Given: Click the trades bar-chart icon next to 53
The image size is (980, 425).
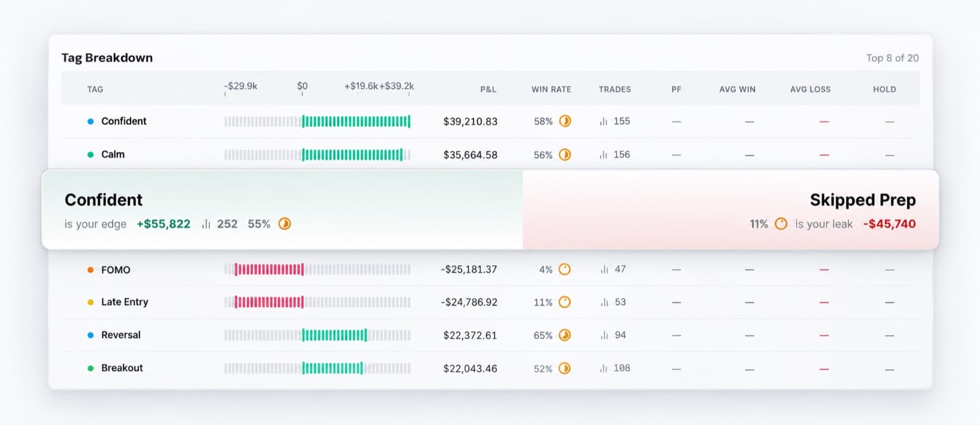Looking at the screenshot, I should click(x=605, y=302).
